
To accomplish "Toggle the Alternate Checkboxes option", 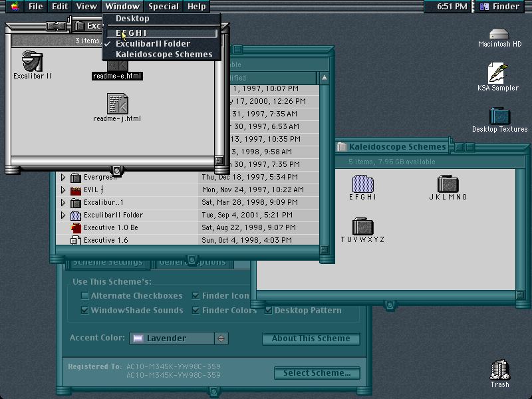I will tap(85, 295).
